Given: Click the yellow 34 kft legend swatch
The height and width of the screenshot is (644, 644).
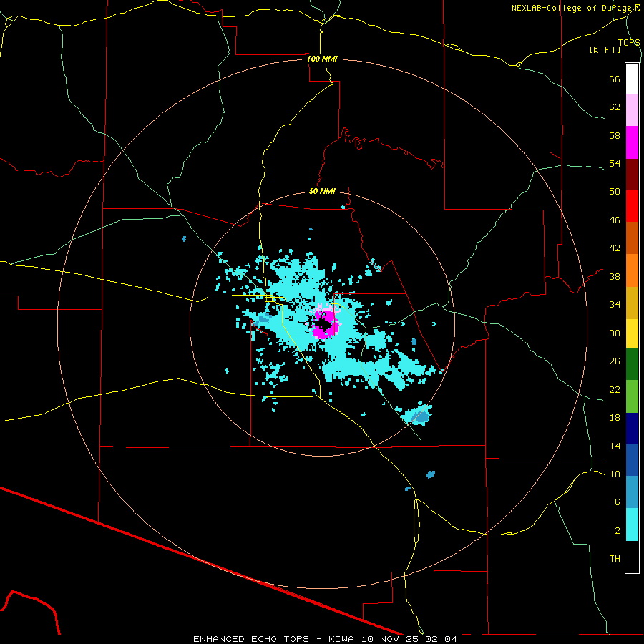Looking at the screenshot, I should (632, 333).
